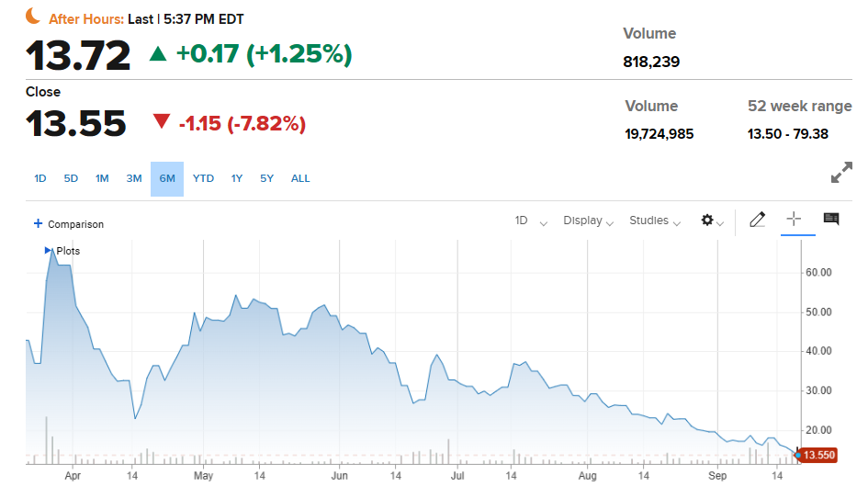This screenshot has width=868, height=498.
Task: Choose the 5Y time range
Action: click(266, 178)
